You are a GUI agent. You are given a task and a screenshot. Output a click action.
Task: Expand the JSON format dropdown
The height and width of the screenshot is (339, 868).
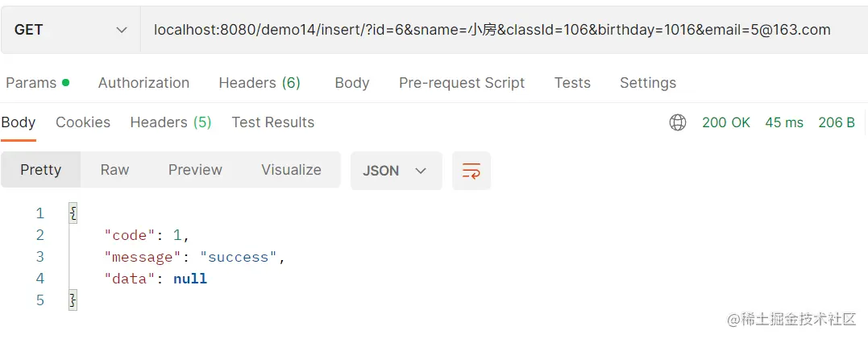coord(396,171)
